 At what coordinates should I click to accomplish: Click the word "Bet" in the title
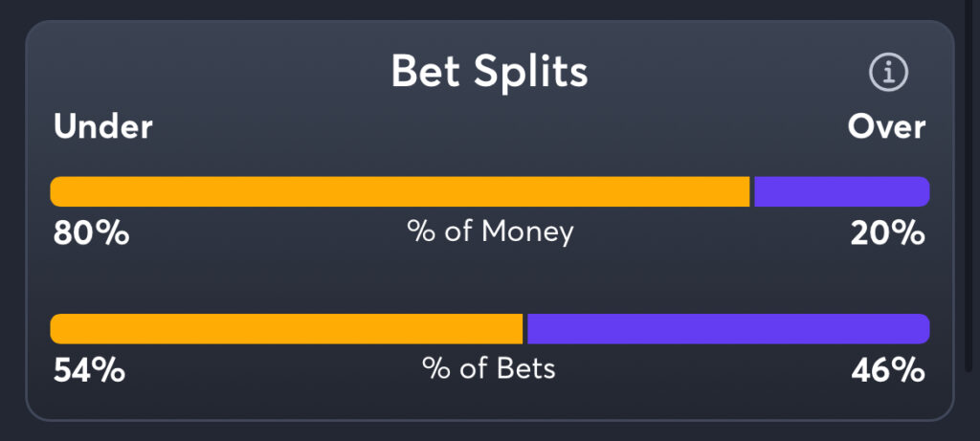pyautogui.click(x=423, y=72)
